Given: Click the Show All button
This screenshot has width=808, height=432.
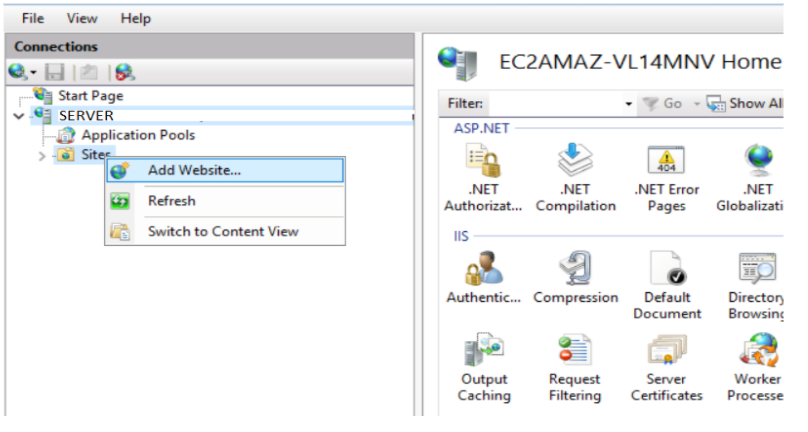Looking at the screenshot, I should tap(744, 104).
